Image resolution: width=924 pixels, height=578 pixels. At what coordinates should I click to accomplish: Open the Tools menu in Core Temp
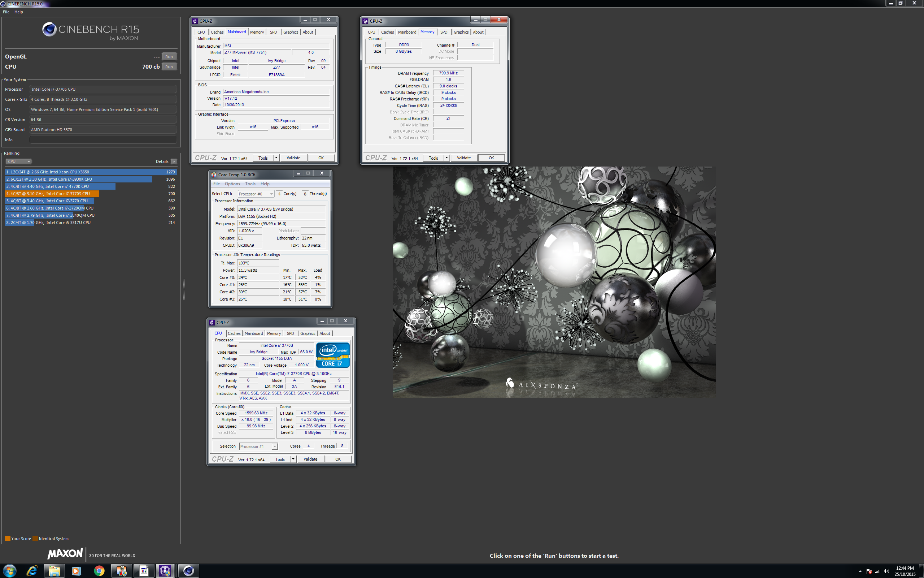250,184
